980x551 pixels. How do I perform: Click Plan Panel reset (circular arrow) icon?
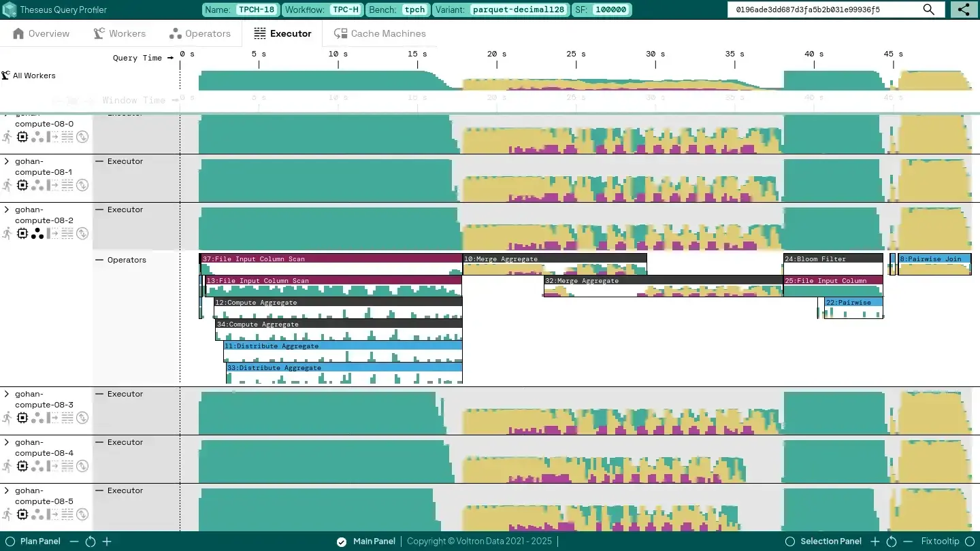click(x=91, y=541)
